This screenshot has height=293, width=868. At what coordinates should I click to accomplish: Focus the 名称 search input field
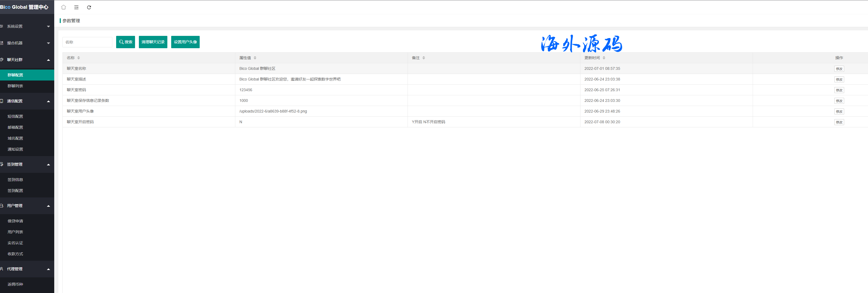[x=87, y=42]
